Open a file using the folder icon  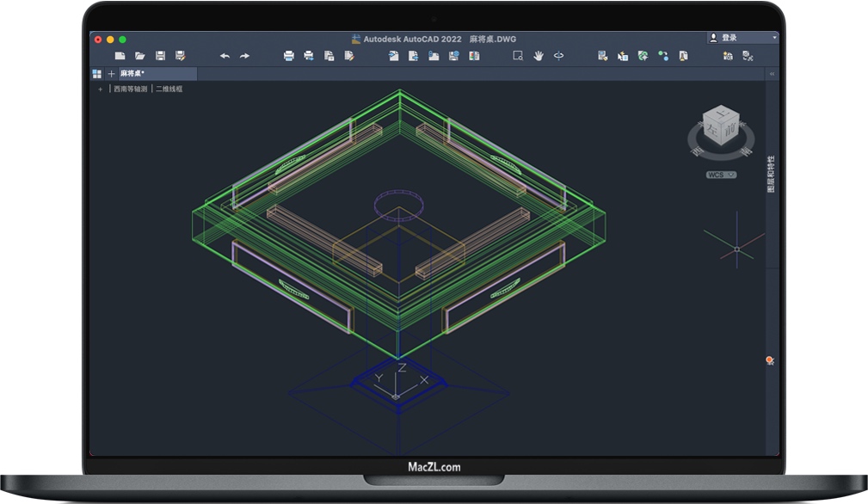click(x=139, y=56)
